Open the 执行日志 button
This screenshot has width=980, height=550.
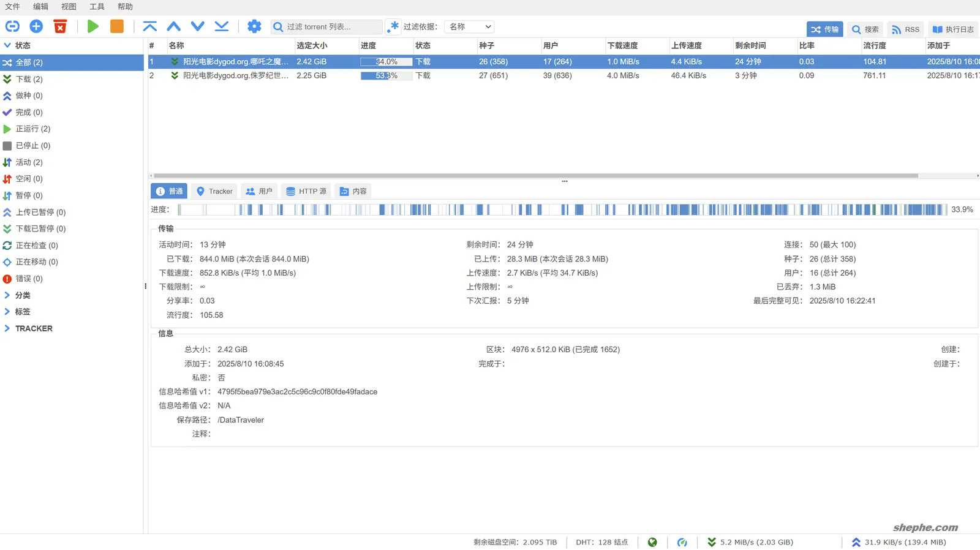[x=953, y=29]
